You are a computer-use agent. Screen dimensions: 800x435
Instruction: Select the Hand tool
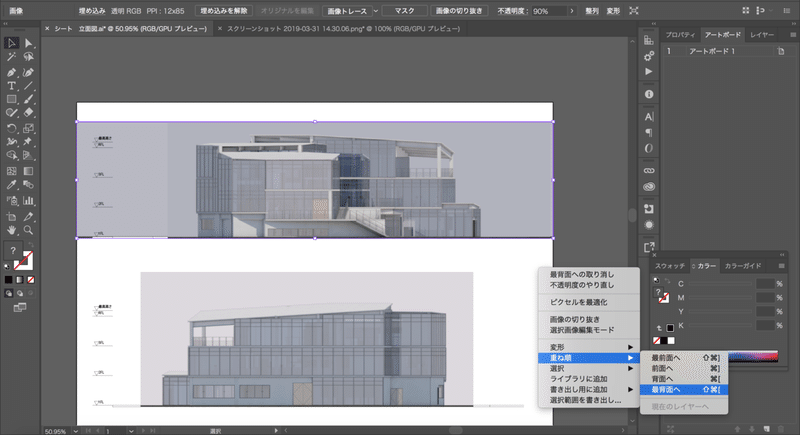(11, 231)
